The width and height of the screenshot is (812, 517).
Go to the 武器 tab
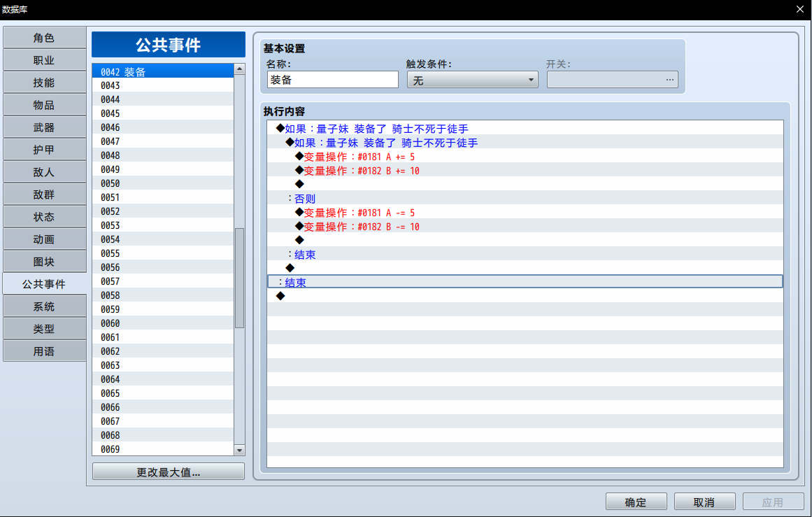point(44,127)
